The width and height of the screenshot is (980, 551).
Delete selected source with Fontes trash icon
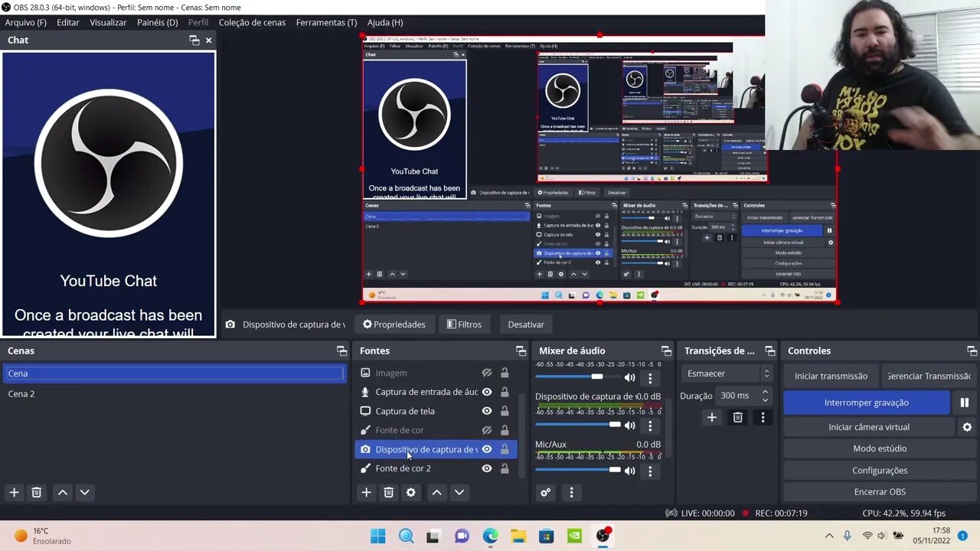tap(388, 492)
